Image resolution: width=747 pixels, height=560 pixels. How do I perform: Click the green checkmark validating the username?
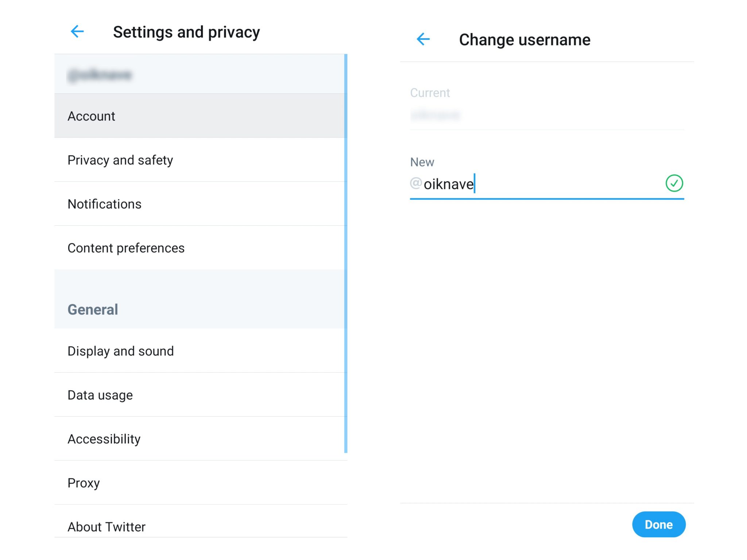674,183
